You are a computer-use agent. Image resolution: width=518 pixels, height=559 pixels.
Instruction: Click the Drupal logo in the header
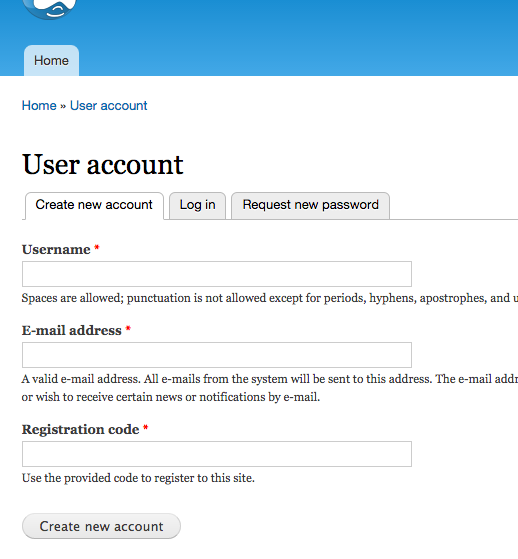coord(49,9)
